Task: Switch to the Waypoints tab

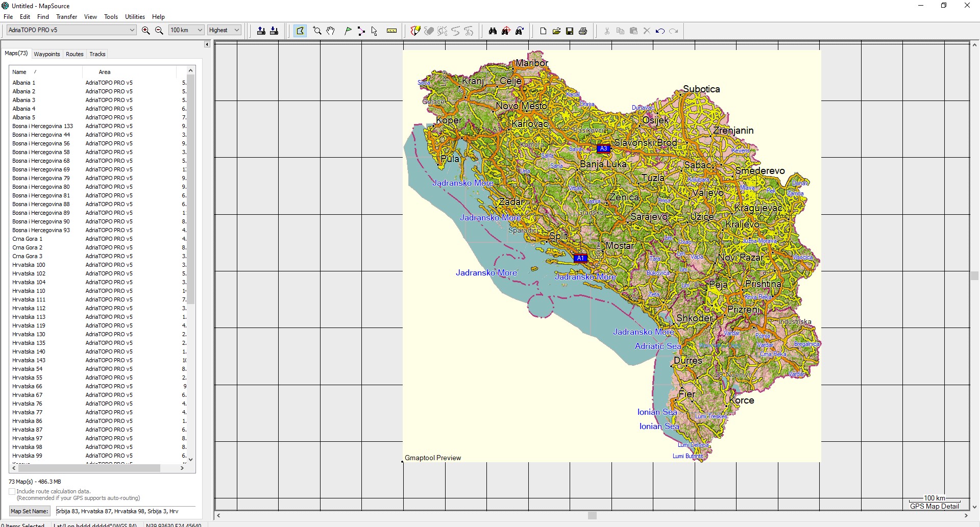Action: (x=47, y=54)
